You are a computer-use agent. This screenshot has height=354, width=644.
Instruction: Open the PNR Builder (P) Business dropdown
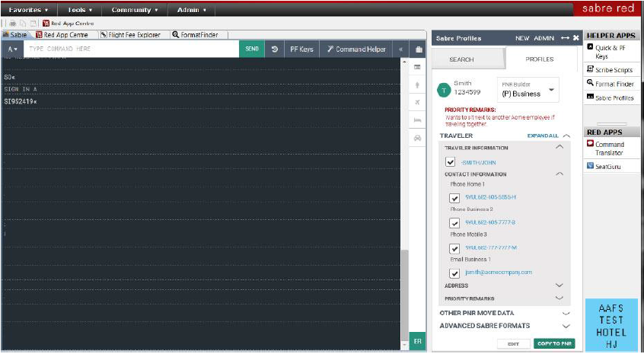tap(528, 90)
